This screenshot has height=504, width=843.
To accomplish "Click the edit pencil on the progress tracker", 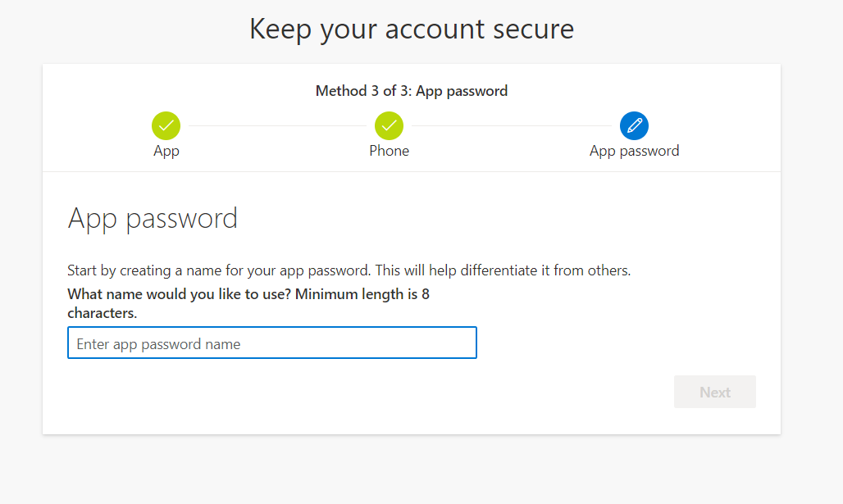I will tap(634, 125).
